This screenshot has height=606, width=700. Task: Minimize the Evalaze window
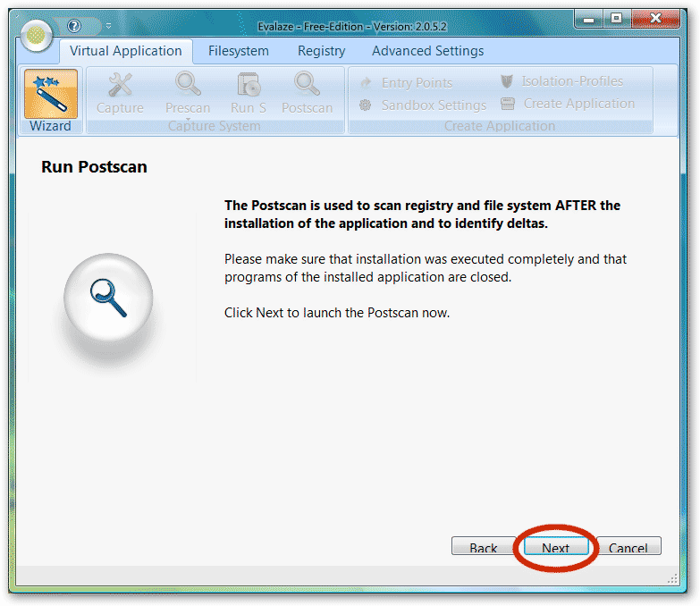coord(589,19)
